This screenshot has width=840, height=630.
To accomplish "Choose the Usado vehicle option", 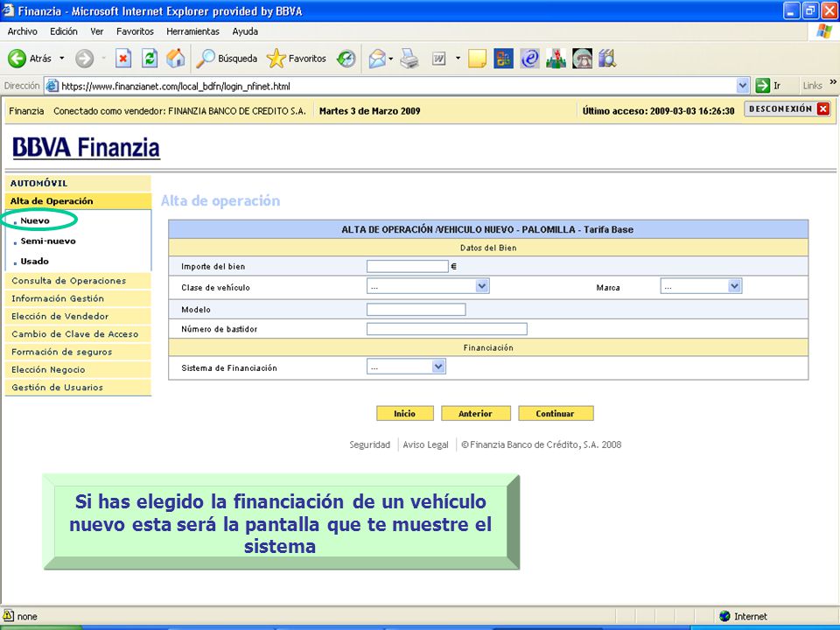I will click(x=35, y=262).
